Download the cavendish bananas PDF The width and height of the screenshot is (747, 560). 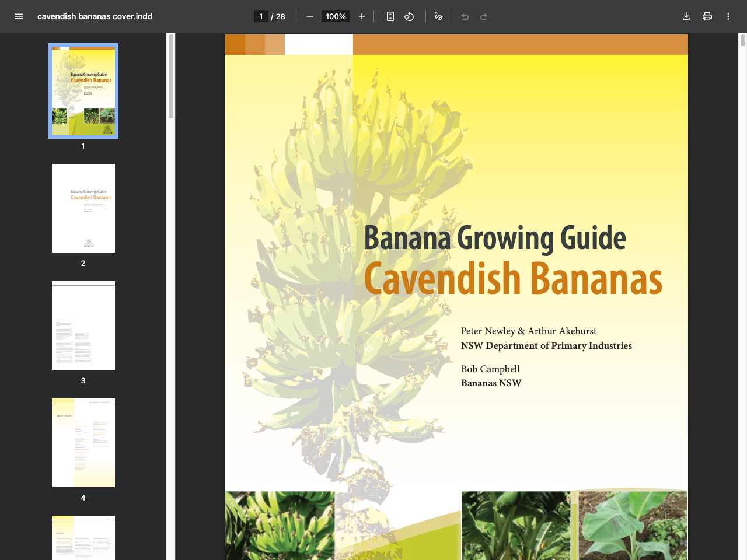point(686,16)
